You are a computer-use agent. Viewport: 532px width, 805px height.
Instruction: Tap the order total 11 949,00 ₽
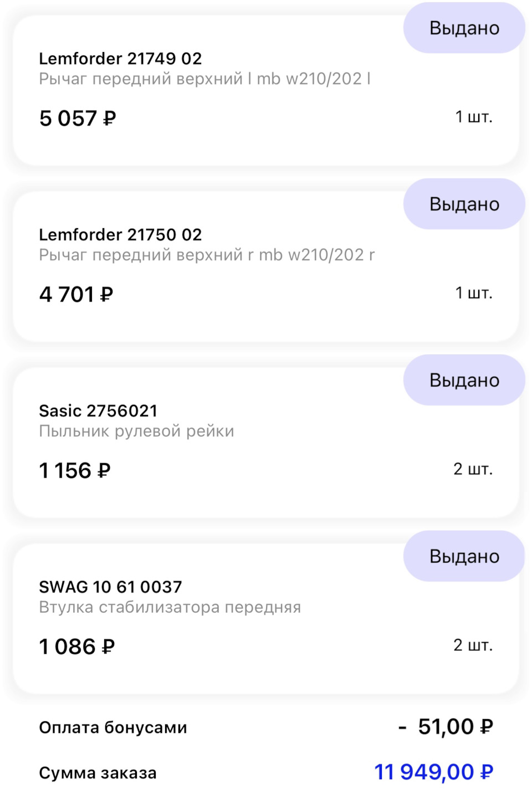click(x=433, y=772)
